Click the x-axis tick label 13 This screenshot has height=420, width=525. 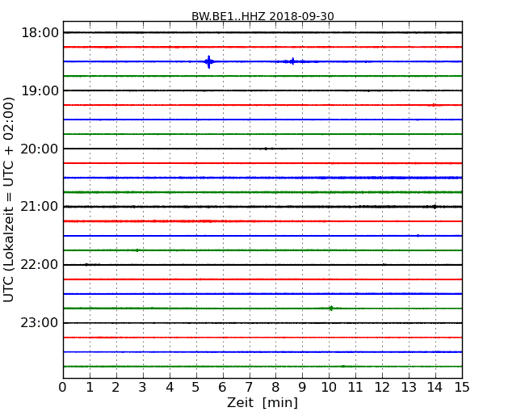(409, 388)
